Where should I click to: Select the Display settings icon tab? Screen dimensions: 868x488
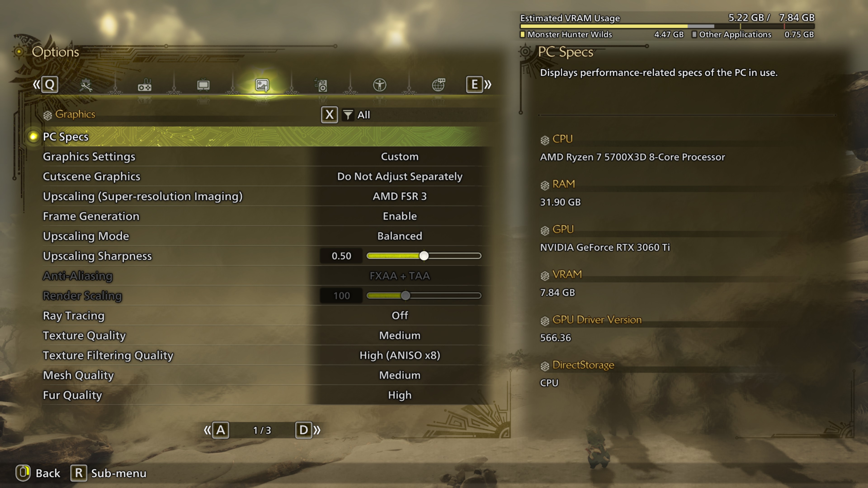coord(203,84)
